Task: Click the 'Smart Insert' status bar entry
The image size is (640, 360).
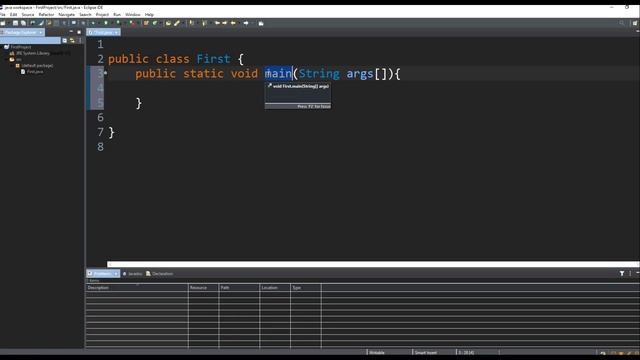Action: pyautogui.click(x=425, y=353)
